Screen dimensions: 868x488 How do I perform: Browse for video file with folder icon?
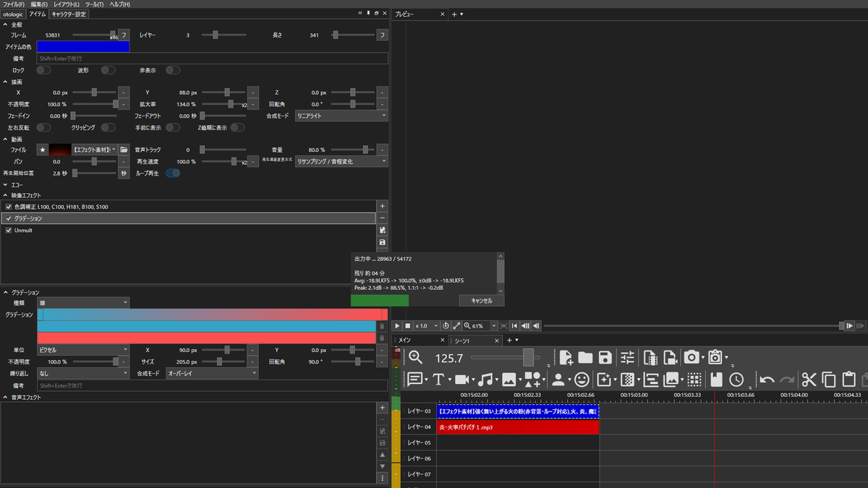click(x=124, y=150)
